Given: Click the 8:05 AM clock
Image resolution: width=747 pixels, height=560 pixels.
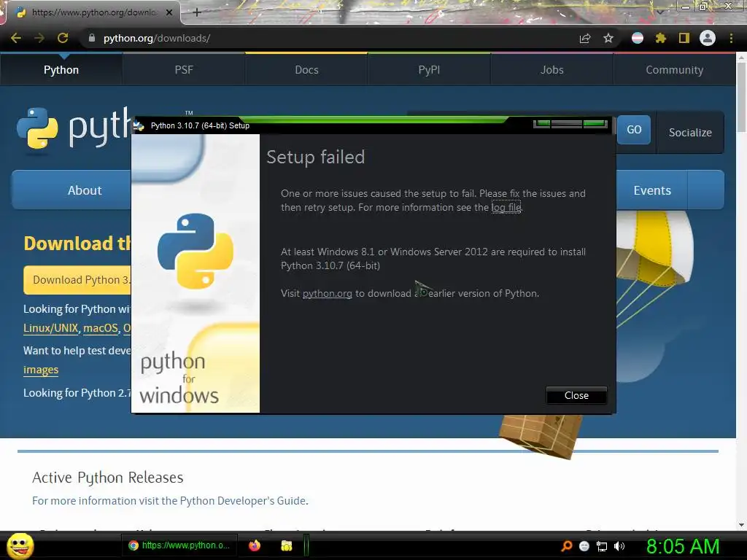Looking at the screenshot, I should click(683, 546).
